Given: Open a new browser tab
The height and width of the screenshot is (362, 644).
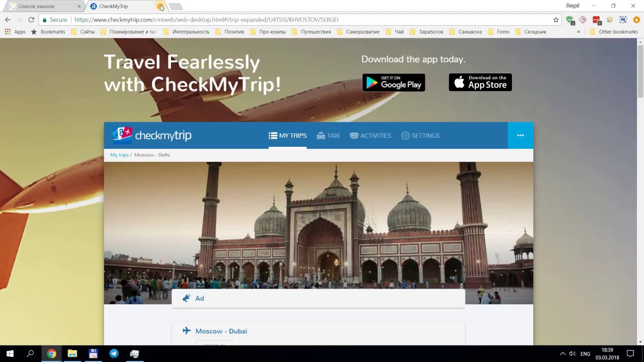Looking at the screenshot, I should pos(175,7).
